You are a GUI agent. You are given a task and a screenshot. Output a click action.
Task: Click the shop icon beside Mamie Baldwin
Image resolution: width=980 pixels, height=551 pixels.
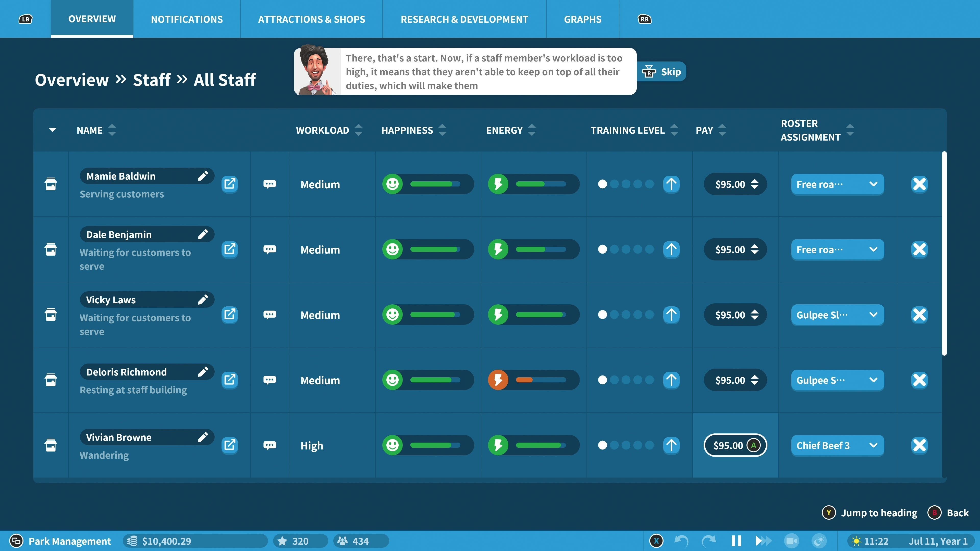[51, 184]
